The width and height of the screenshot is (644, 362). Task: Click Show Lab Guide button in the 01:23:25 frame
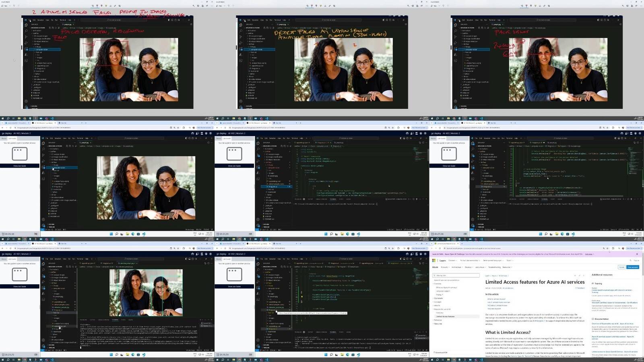(x=19, y=287)
